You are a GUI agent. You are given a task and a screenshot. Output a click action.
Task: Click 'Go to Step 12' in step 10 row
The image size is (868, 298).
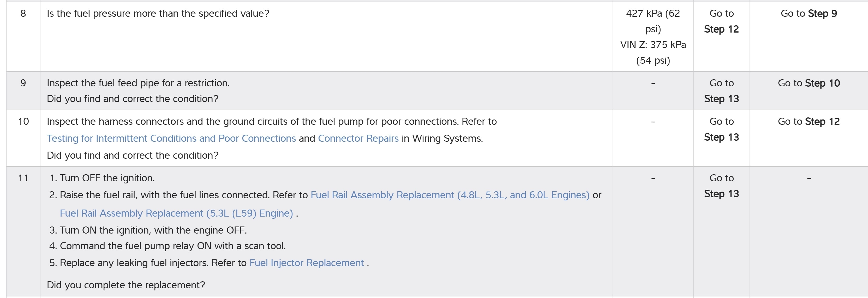809,122
